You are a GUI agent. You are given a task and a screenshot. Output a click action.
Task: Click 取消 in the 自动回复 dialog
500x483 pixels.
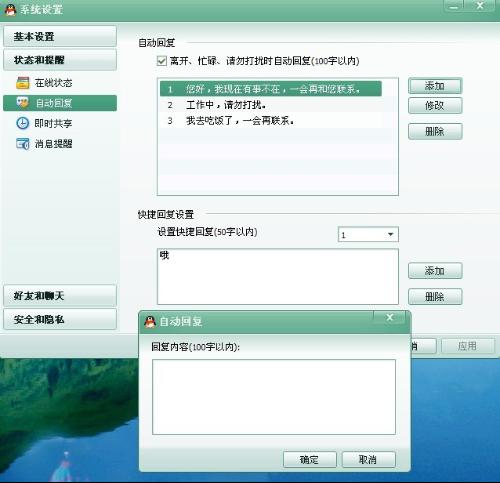click(x=369, y=460)
